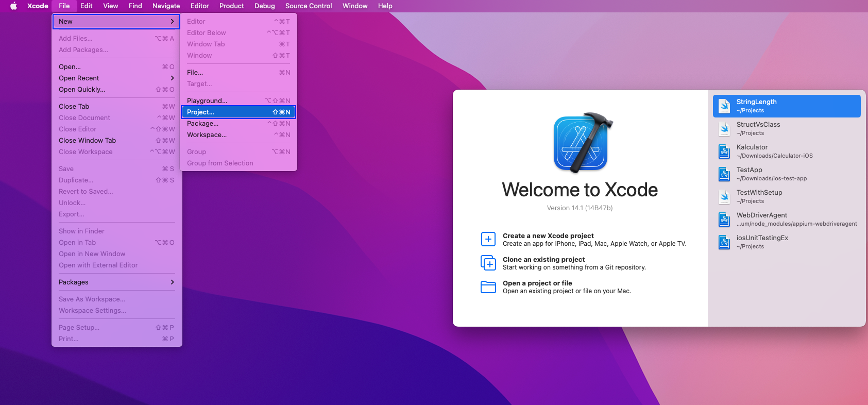Open the Editor menu in menu bar

[x=200, y=6]
